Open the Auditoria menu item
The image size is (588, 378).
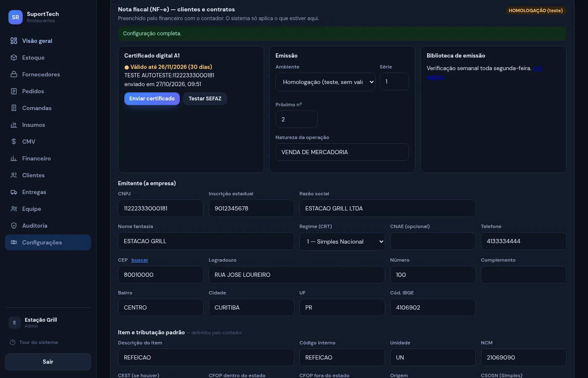pos(48,226)
